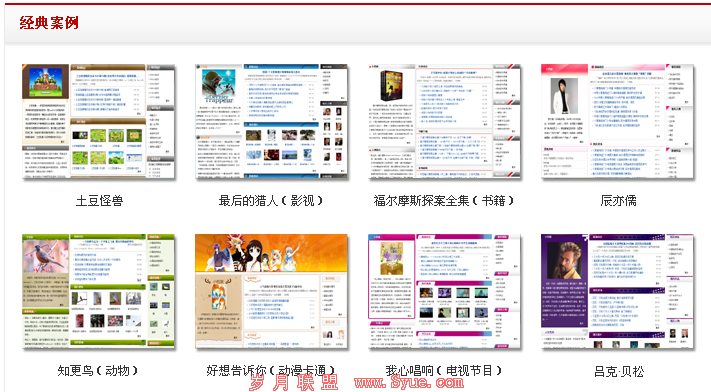The image size is (711, 392).
Task: Open the 辰亦儒 pink template thumbnail
Action: [x=617, y=121]
